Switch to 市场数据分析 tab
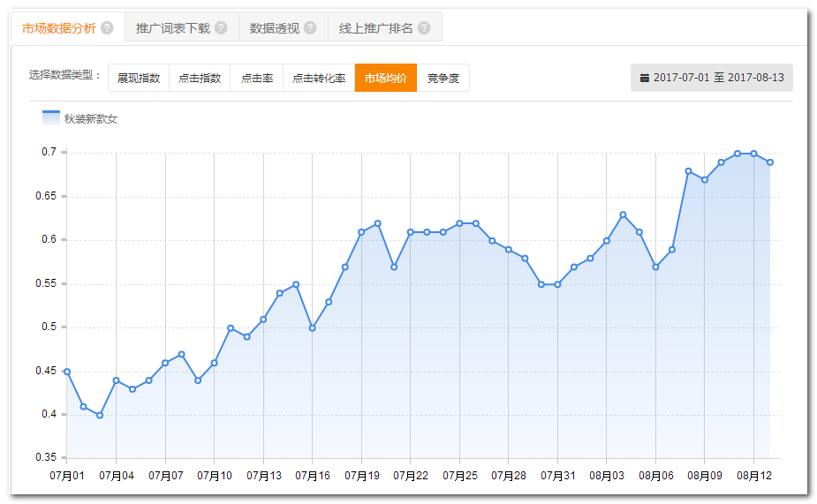817x504 pixels. click(x=68, y=28)
